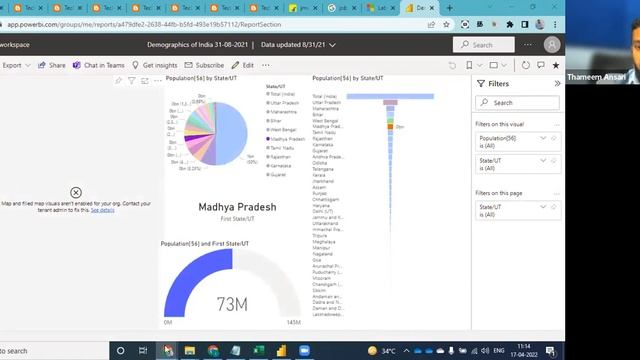The height and width of the screenshot is (360, 640).
Task: Open Chat in Teams
Action: pyautogui.click(x=98, y=65)
